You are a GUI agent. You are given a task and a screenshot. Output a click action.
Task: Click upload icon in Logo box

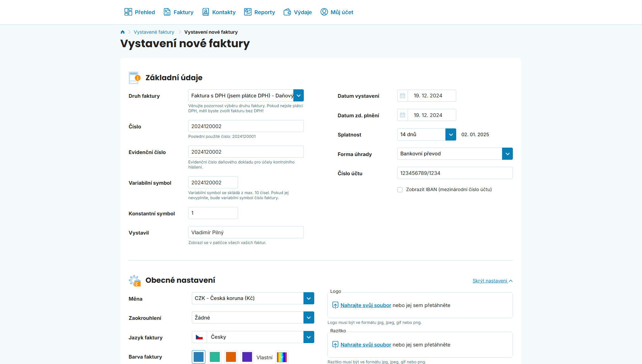click(335, 305)
